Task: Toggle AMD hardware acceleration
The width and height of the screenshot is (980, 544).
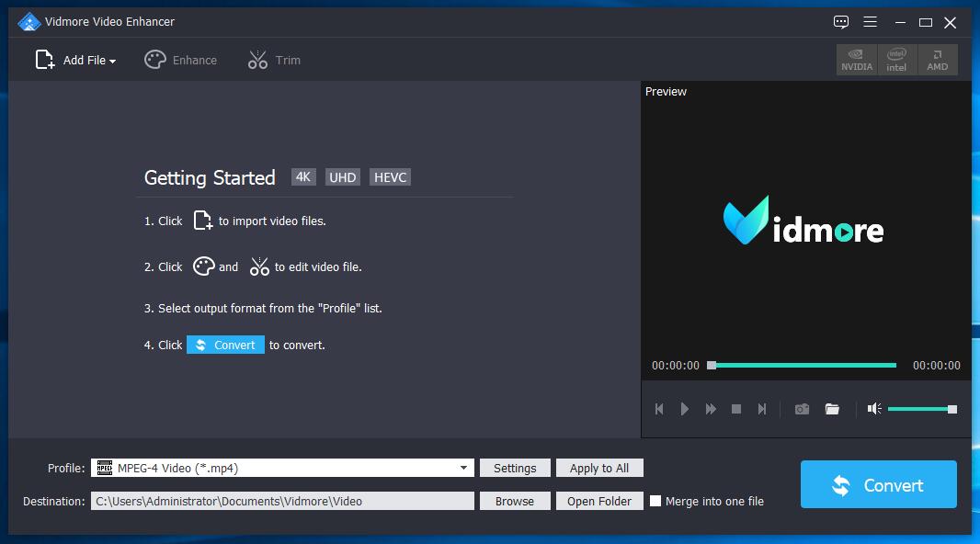Action: (x=938, y=60)
